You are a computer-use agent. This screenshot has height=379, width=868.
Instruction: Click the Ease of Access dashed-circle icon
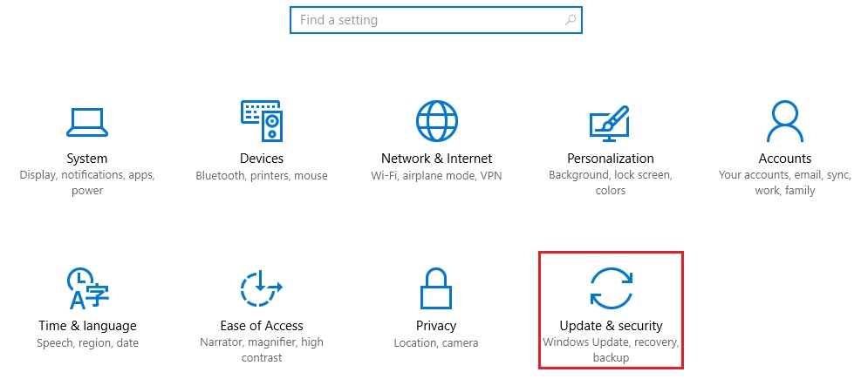tap(262, 289)
